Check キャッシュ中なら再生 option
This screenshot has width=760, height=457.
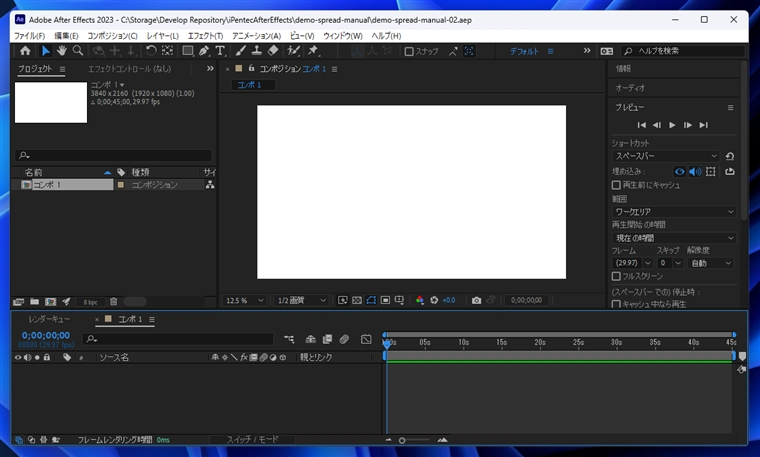click(x=616, y=304)
